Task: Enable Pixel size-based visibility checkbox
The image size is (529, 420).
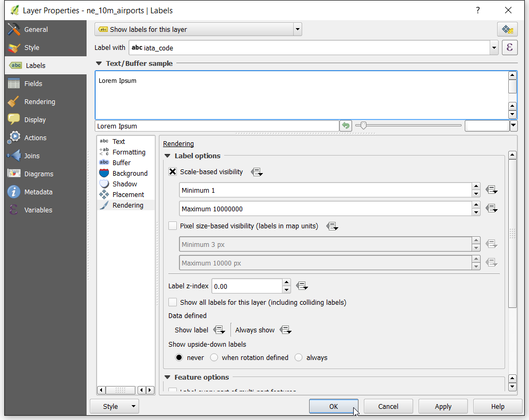Action: [173, 226]
